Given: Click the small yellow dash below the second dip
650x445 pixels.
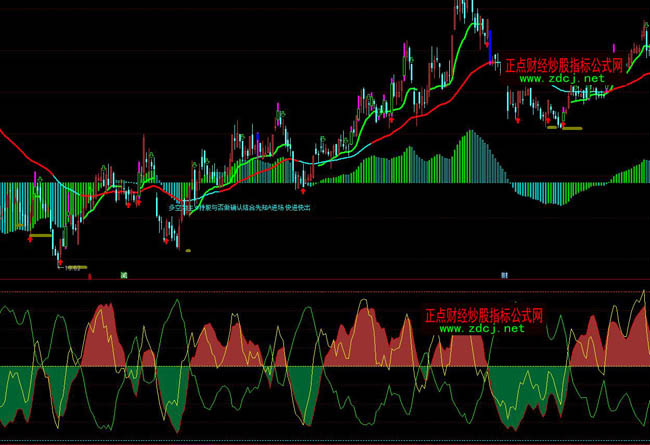Looking at the screenshot, I should point(186,250).
